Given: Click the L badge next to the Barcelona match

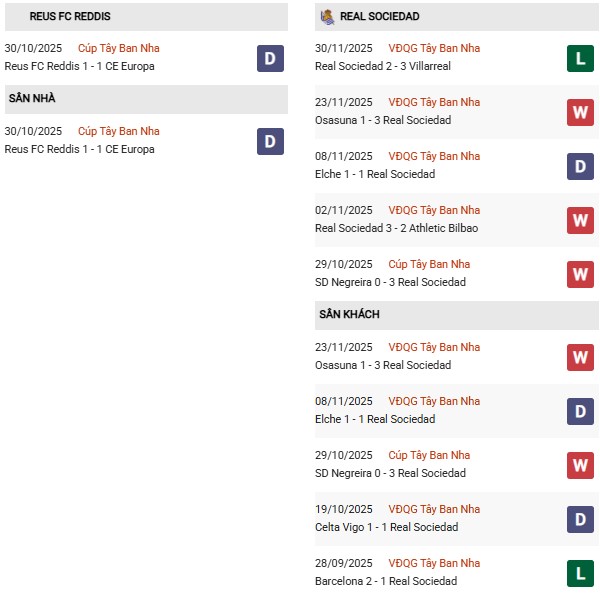Looking at the screenshot, I should 580,573.
